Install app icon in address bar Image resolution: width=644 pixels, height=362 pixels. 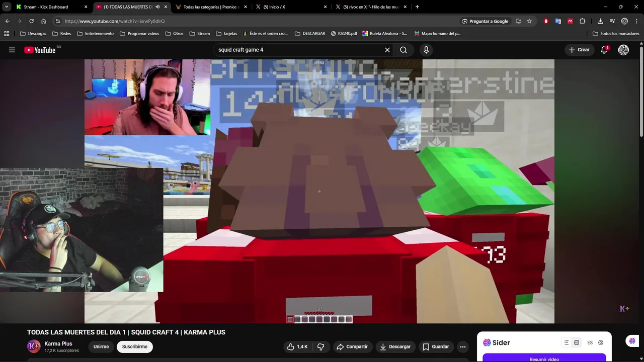point(518,21)
